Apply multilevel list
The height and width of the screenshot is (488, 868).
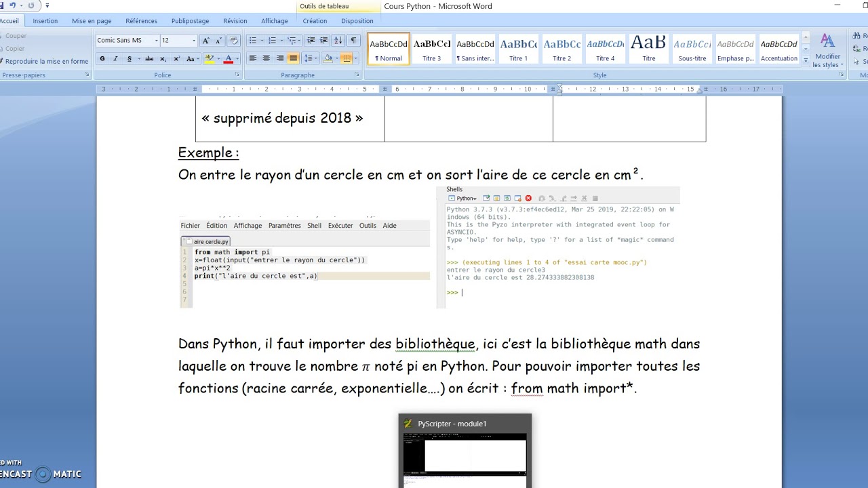[292, 41]
